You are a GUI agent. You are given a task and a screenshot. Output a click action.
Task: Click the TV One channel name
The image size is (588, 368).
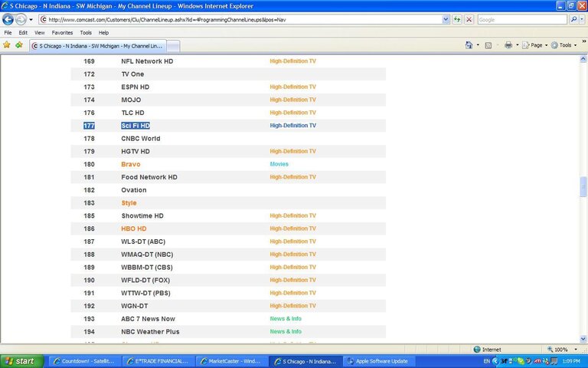(132, 74)
